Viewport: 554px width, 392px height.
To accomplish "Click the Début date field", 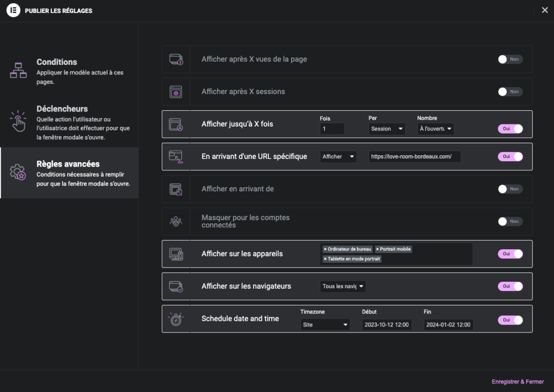I will click(x=387, y=325).
